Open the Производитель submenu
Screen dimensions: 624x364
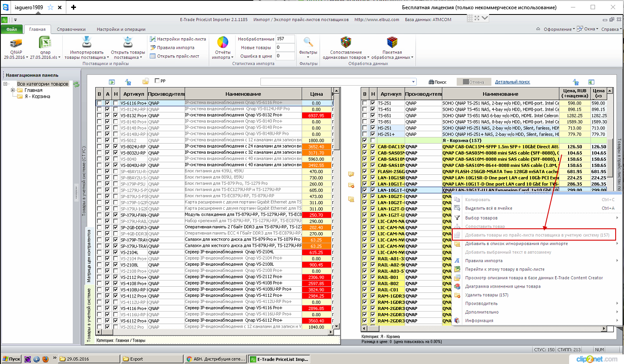coord(536,303)
